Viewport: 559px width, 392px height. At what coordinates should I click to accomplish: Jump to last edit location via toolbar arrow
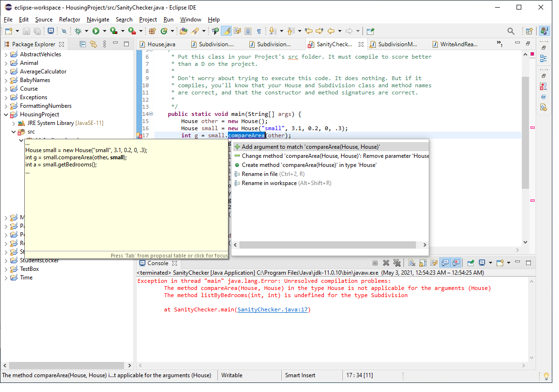pos(309,31)
